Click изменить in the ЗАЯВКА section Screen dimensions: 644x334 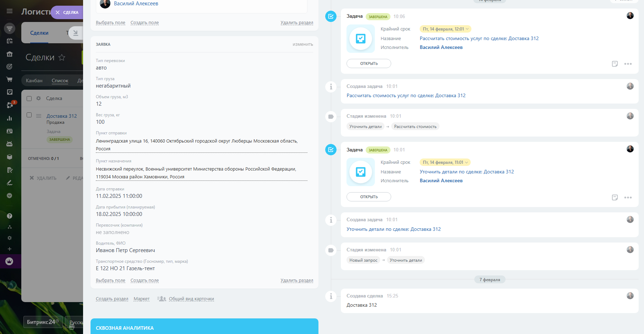pyautogui.click(x=302, y=44)
